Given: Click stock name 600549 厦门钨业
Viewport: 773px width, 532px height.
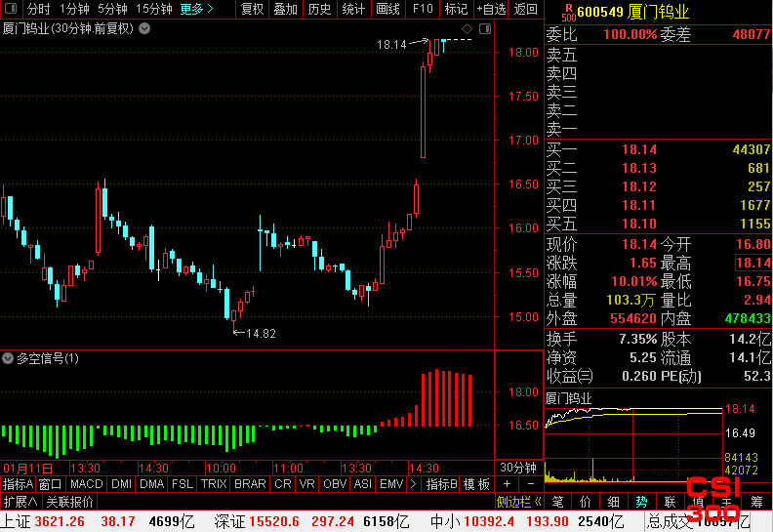Looking at the screenshot, I should click(x=633, y=12).
